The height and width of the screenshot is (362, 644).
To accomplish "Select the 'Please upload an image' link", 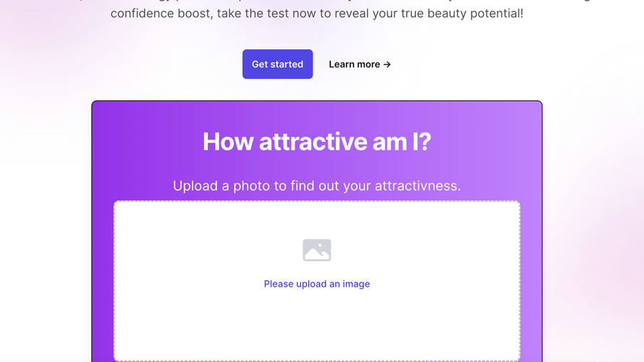I will pos(317,284).
